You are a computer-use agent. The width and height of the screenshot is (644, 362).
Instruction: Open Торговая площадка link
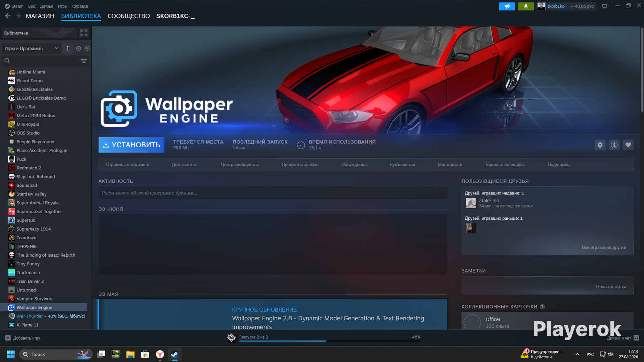(505, 165)
